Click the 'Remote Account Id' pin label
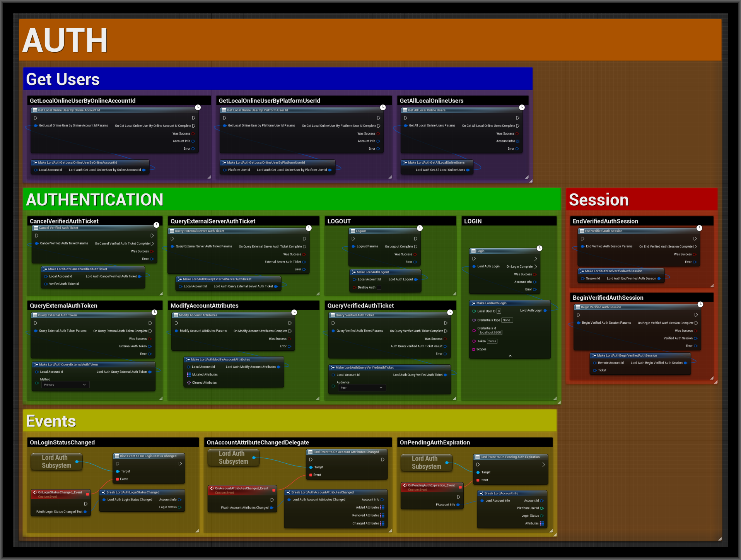The width and height of the screenshot is (741, 560). point(611,363)
